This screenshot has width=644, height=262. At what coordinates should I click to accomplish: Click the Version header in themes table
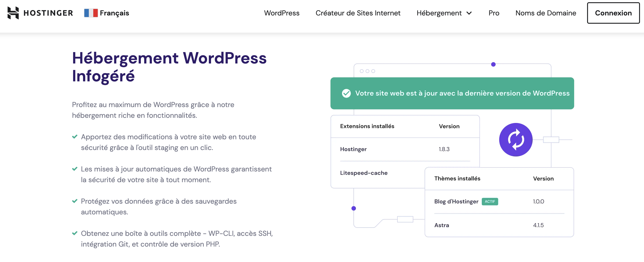[543, 179]
